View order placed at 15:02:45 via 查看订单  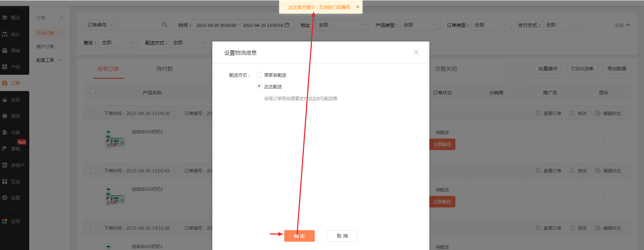[548, 171]
